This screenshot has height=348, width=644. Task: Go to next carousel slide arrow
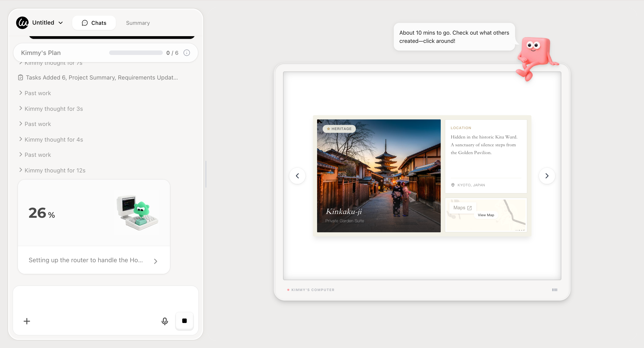pos(547,176)
